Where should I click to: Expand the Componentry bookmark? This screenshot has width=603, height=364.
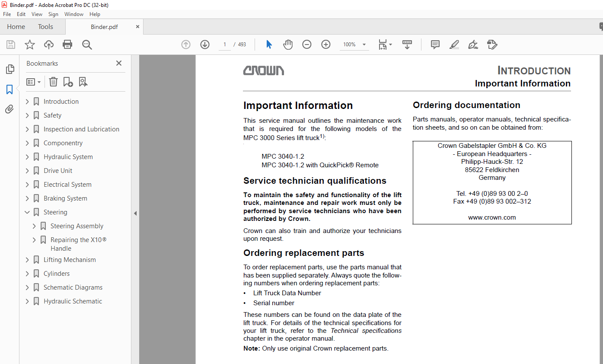click(28, 143)
